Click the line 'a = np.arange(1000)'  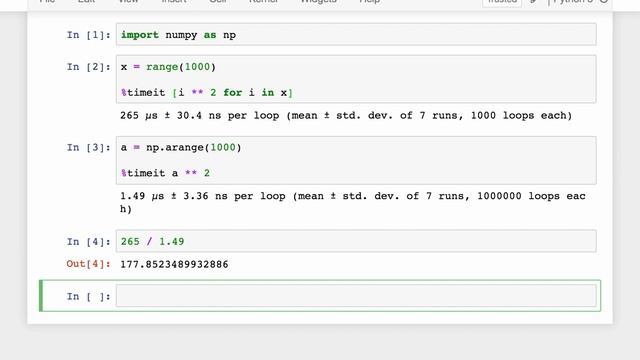pos(181,147)
